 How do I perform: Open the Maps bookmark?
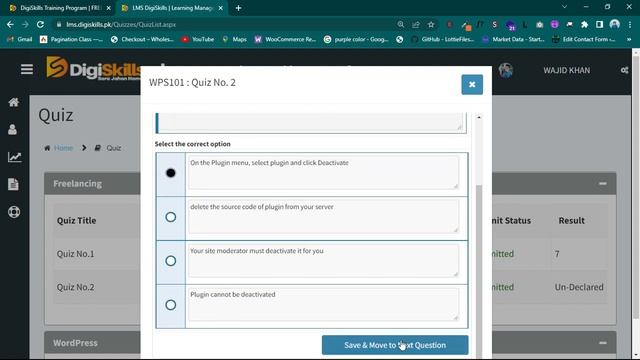(x=235, y=39)
